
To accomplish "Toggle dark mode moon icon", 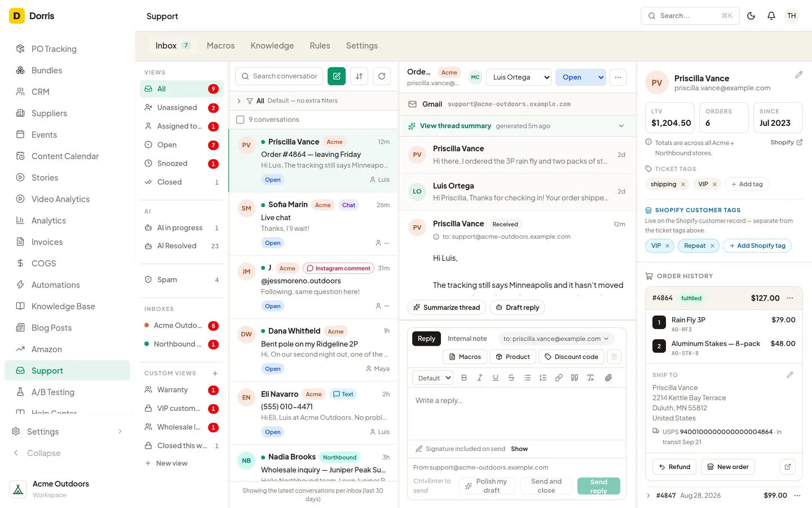I will [x=751, y=16].
